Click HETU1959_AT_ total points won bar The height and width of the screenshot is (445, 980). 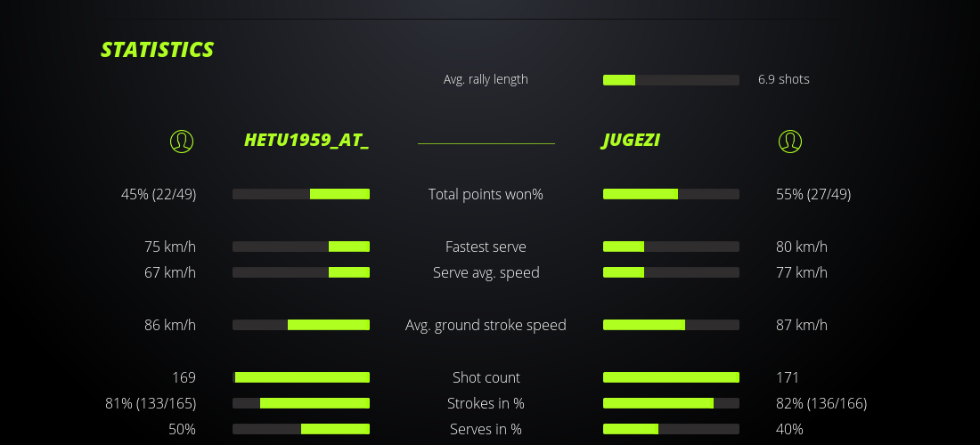[x=301, y=194]
